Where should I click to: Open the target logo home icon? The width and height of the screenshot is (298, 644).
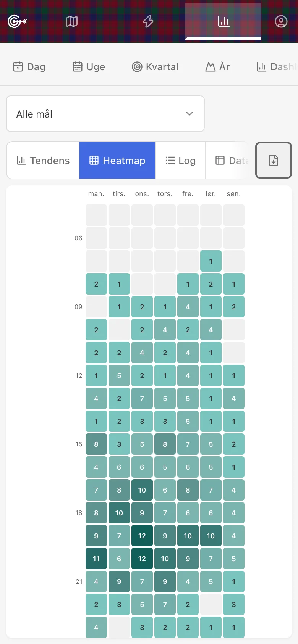(17, 21)
